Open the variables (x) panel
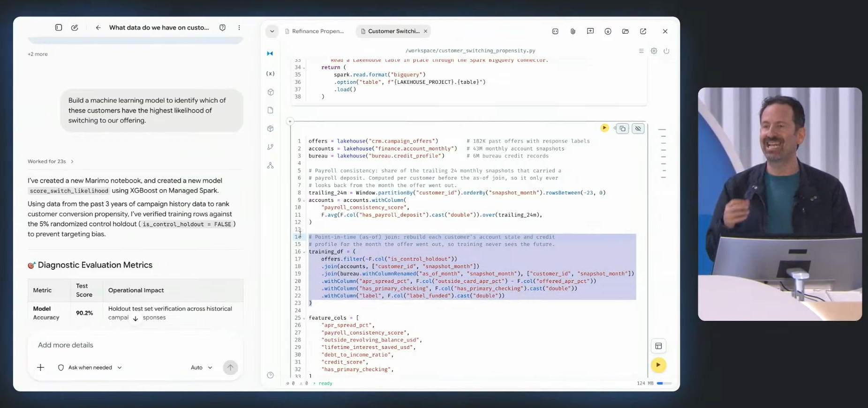 pyautogui.click(x=271, y=74)
